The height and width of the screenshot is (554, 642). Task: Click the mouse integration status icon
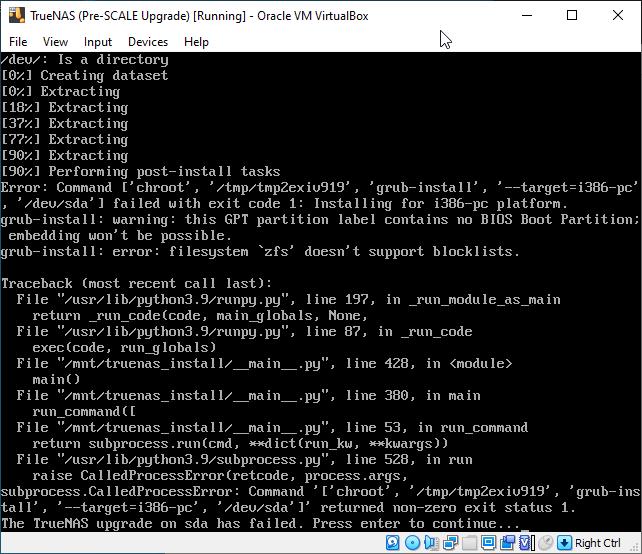pos(546,543)
